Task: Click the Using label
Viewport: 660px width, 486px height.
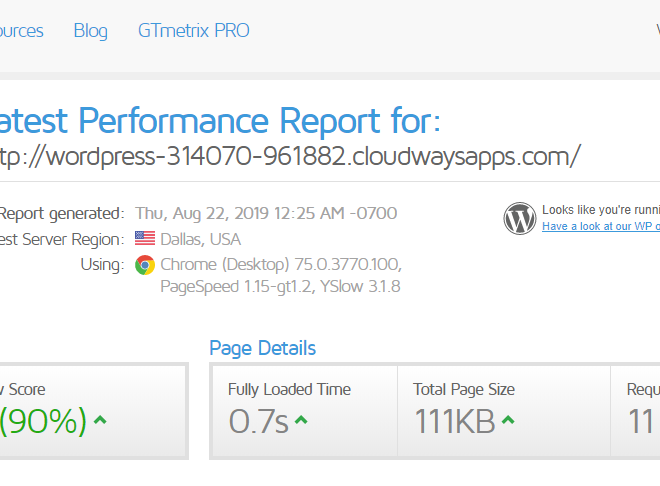Action: 102,265
